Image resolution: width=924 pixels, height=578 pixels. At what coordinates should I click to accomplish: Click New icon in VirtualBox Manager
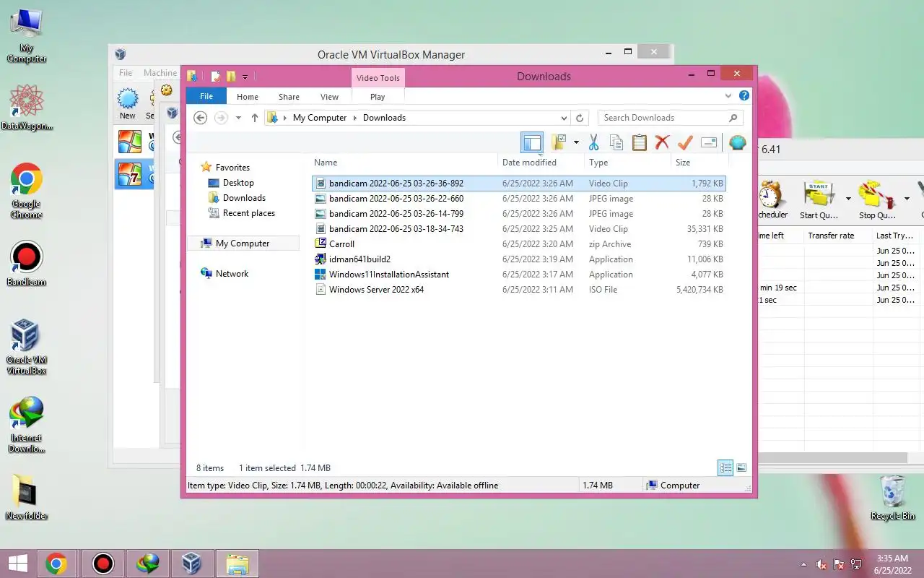point(128,103)
